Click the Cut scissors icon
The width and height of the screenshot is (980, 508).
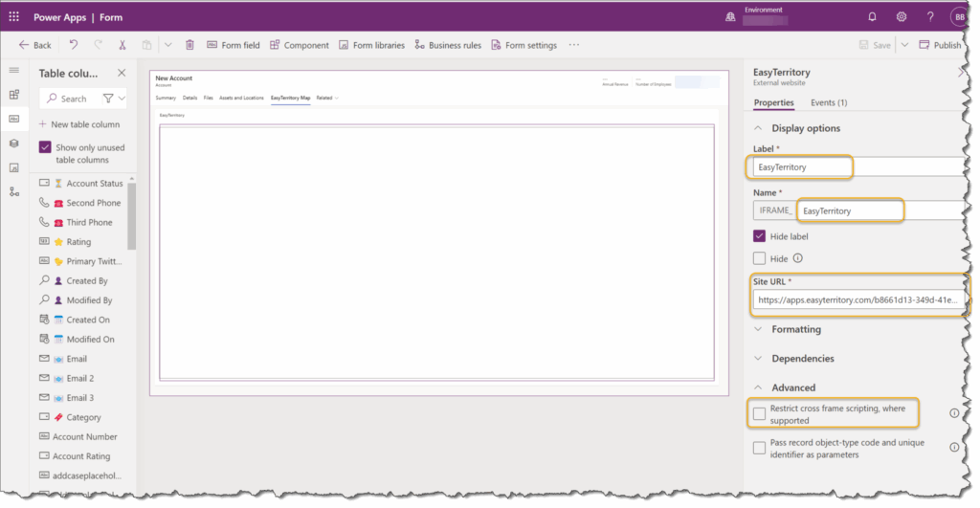122,44
